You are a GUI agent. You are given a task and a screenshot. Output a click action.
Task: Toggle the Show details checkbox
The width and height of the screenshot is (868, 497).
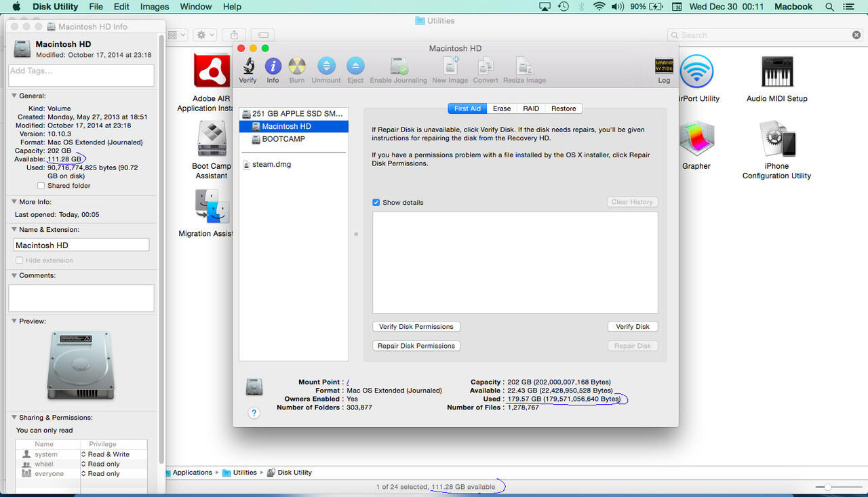[376, 202]
